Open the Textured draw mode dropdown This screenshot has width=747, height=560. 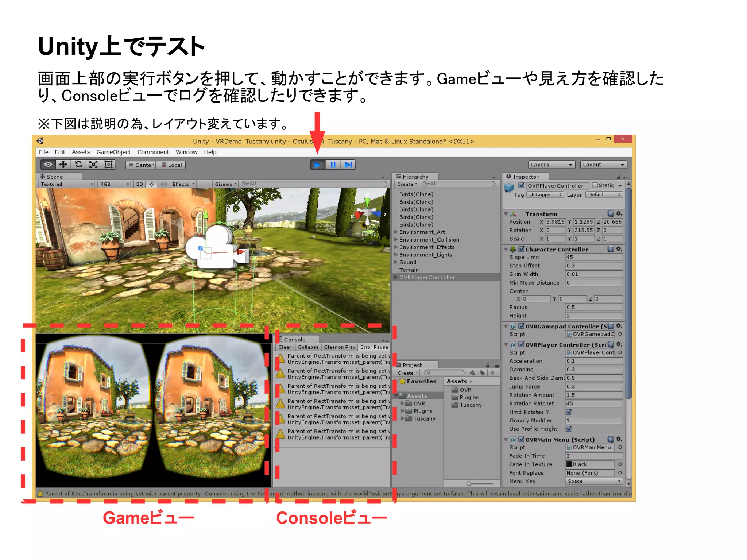click(x=67, y=184)
